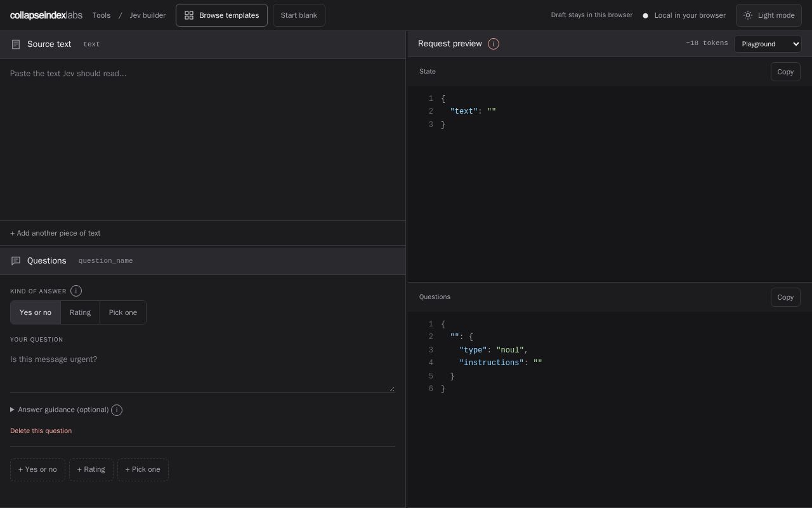This screenshot has width=812, height=508.
Task: Delete this question
Action: pyautogui.click(x=41, y=431)
